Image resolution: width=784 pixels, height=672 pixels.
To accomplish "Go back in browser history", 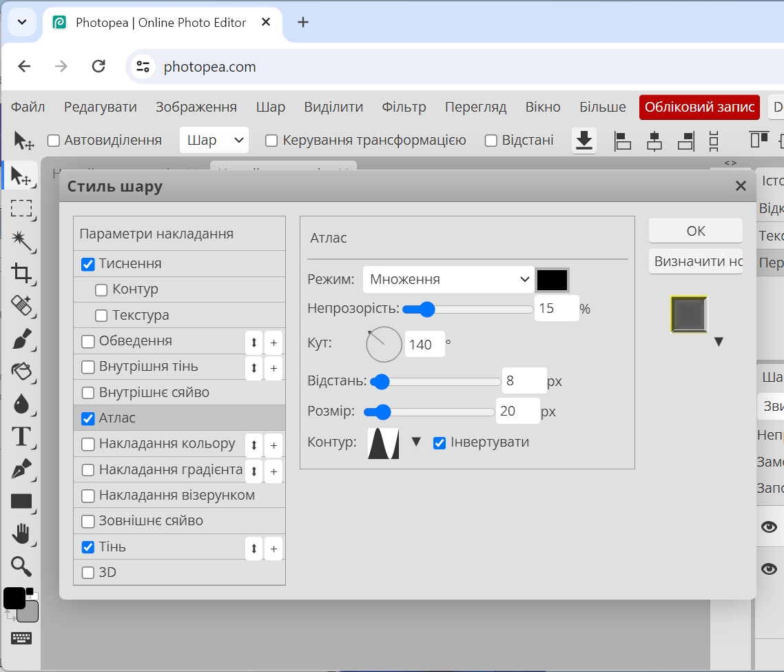I will pyautogui.click(x=24, y=66).
